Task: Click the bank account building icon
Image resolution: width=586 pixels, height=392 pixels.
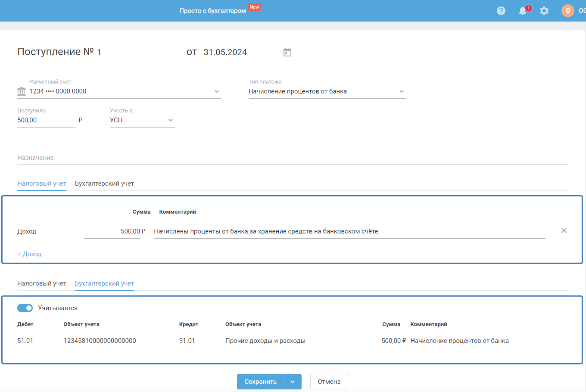Action: tap(22, 91)
